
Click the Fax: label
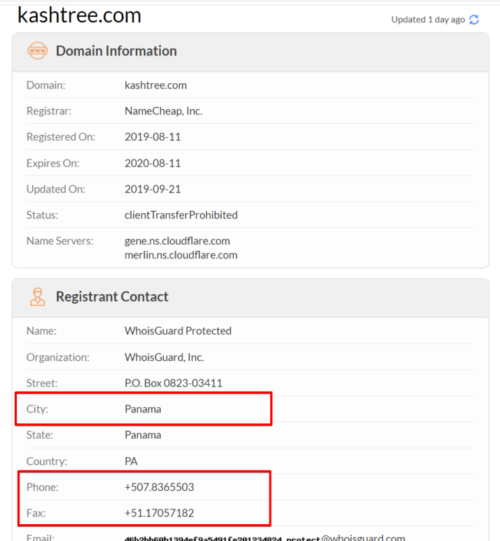(x=36, y=513)
